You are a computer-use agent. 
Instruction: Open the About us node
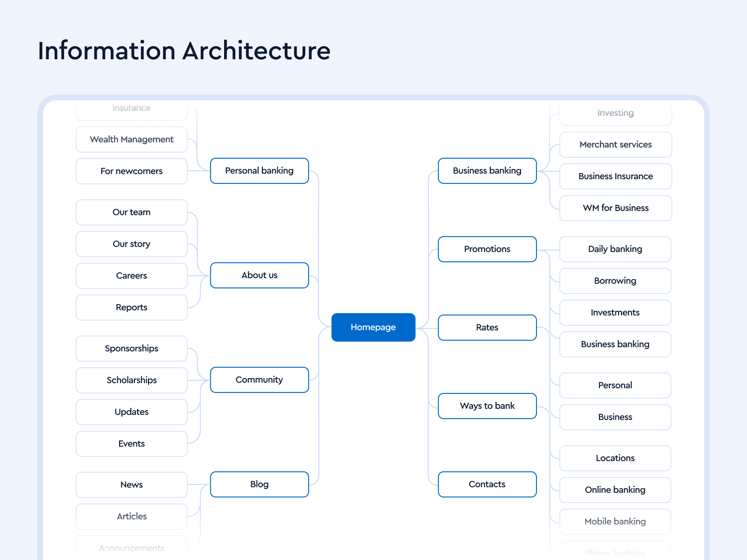pyautogui.click(x=259, y=275)
